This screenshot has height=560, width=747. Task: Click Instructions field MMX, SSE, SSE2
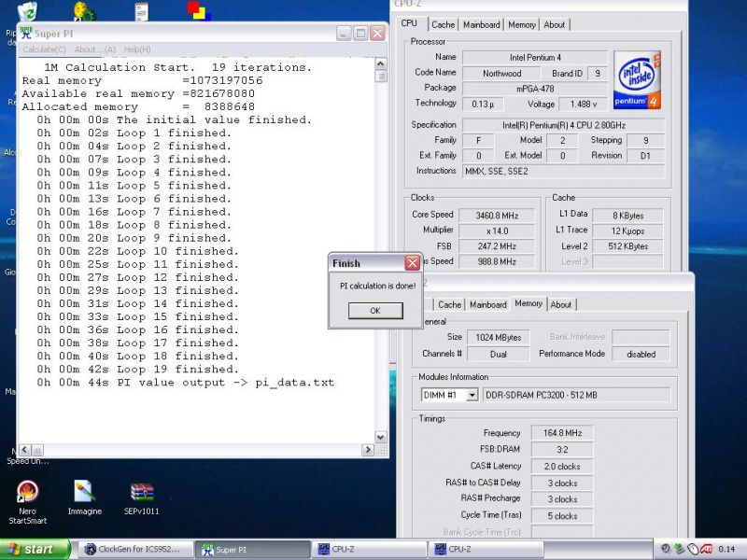564,171
